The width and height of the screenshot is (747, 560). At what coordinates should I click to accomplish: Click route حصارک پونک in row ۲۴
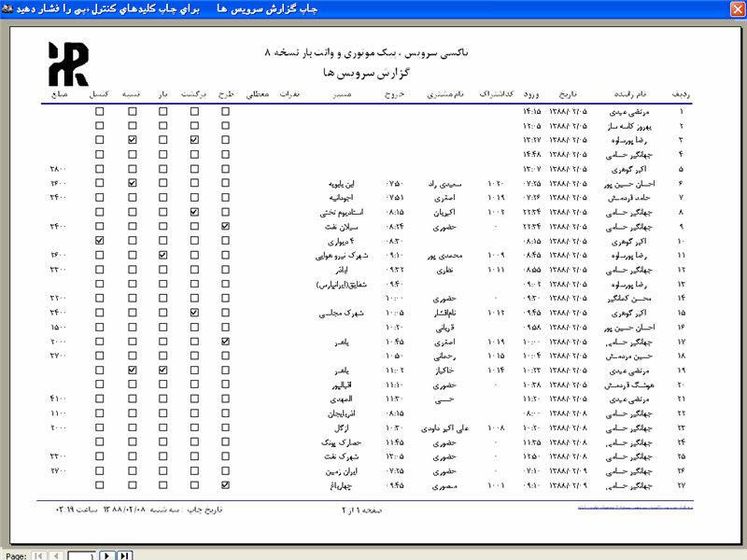point(342,442)
